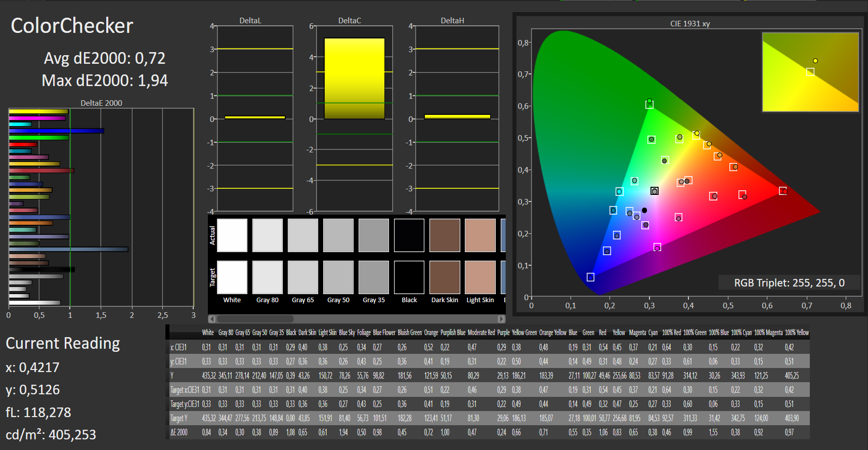Open the zoomed yellow inset in CIE chart
The image size is (868, 450).
[810, 72]
